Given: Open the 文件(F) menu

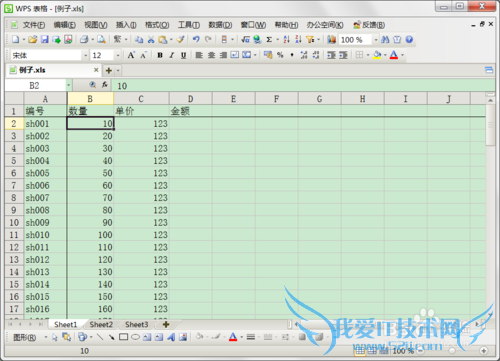Looking at the screenshot, I should (34, 25).
